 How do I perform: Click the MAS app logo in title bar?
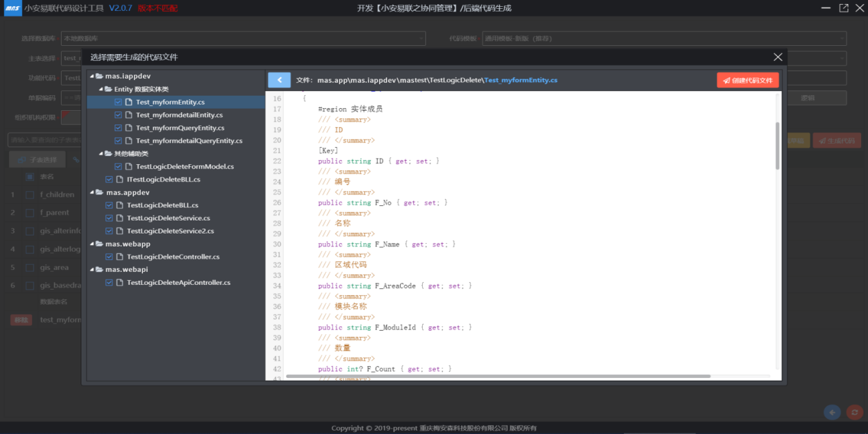click(12, 8)
